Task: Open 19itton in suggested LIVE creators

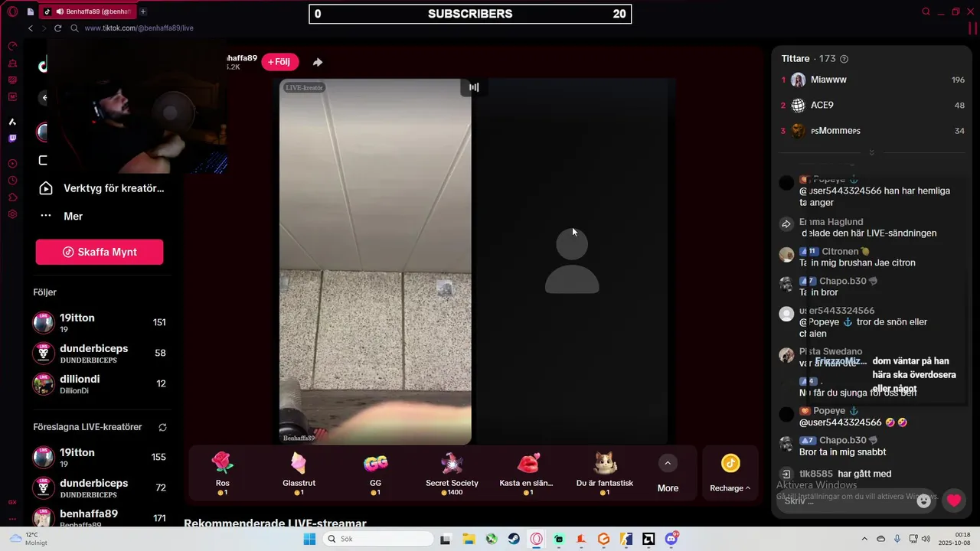Action: [x=100, y=457]
